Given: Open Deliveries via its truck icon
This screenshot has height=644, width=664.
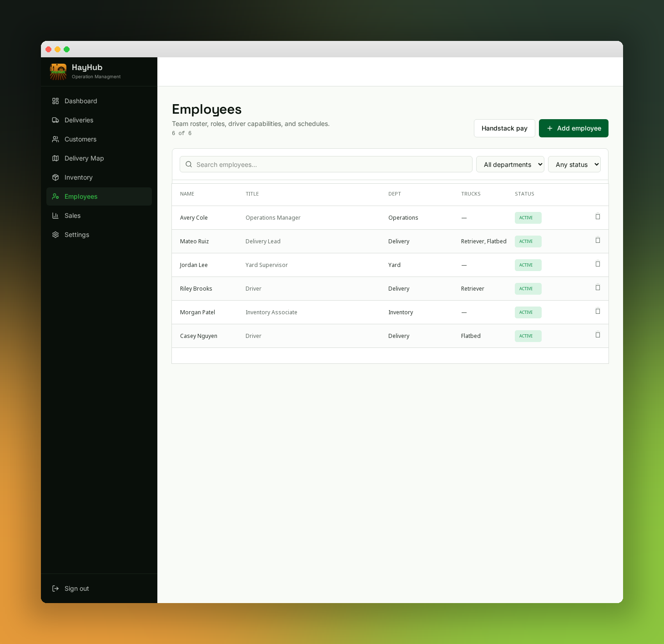Looking at the screenshot, I should pyautogui.click(x=55, y=120).
